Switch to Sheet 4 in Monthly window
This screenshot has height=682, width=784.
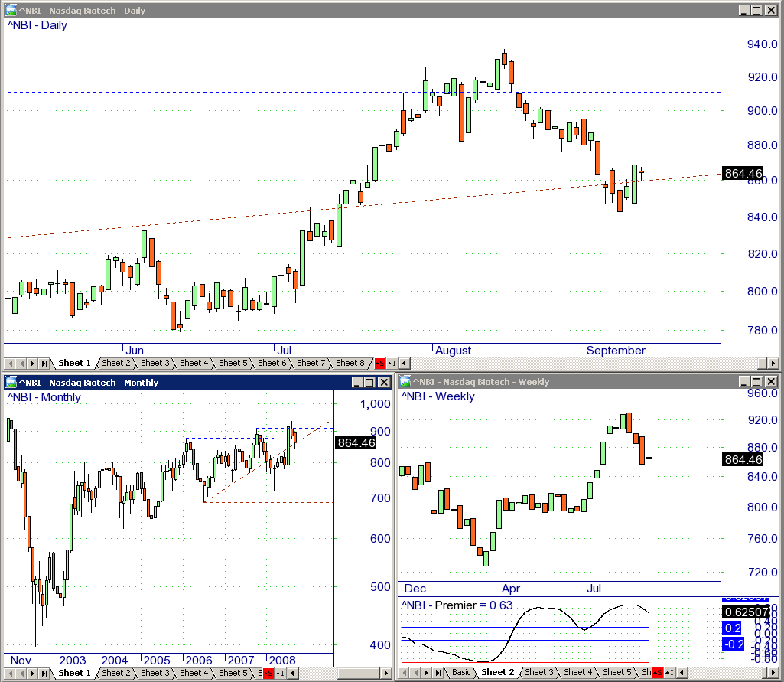coord(194,674)
